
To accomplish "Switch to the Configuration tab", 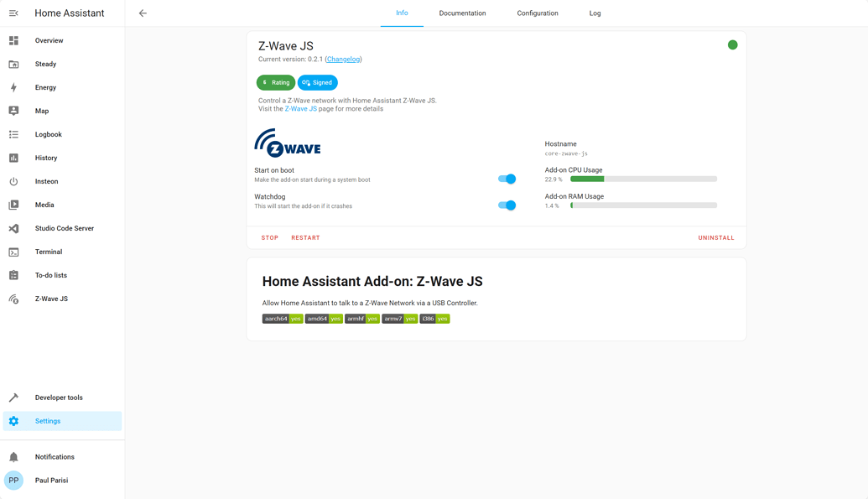I will [538, 13].
